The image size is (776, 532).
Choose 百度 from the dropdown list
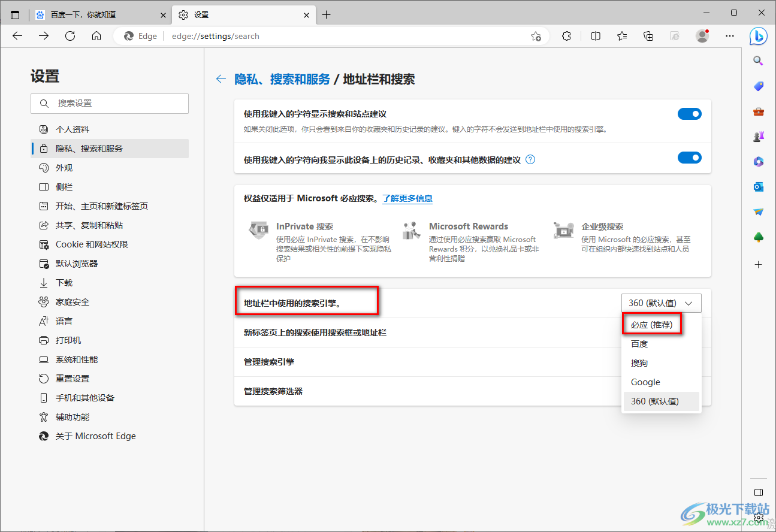coord(662,344)
